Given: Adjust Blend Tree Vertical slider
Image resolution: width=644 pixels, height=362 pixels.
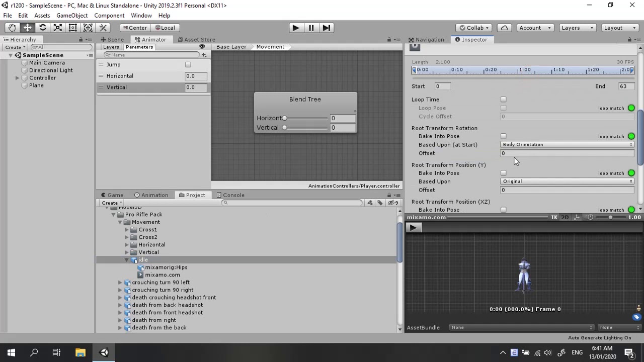Looking at the screenshot, I should (x=306, y=128).
